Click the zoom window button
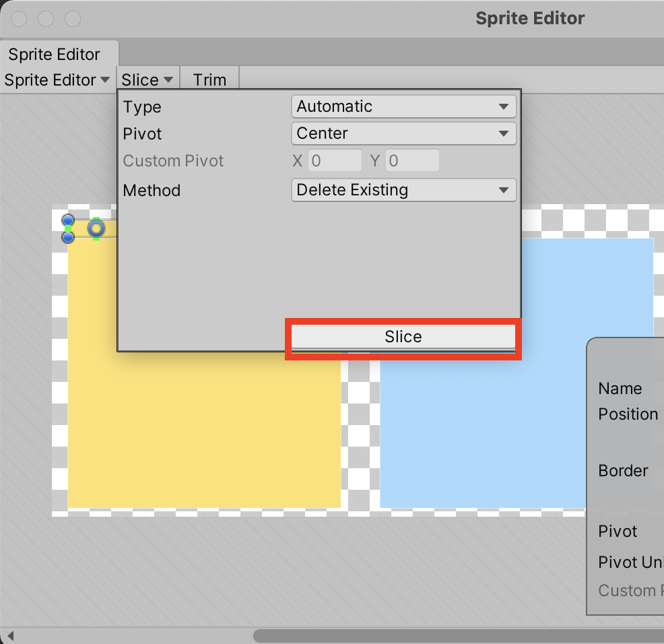Viewport: 664px width, 644px height. pos(73,19)
